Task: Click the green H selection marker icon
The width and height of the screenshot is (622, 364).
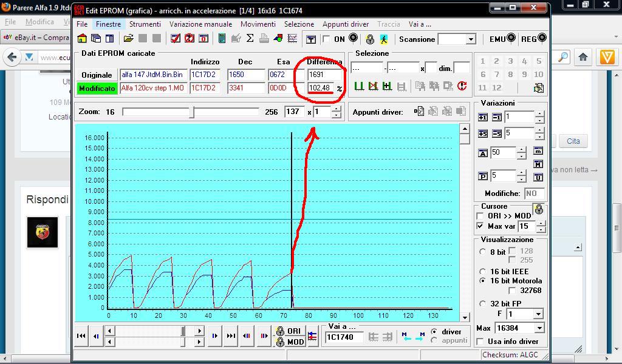Action: (x=387, y=86)
